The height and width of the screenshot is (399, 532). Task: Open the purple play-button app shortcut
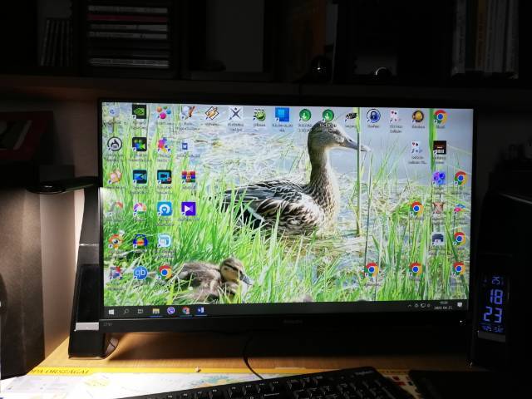(x=189, y=209)
